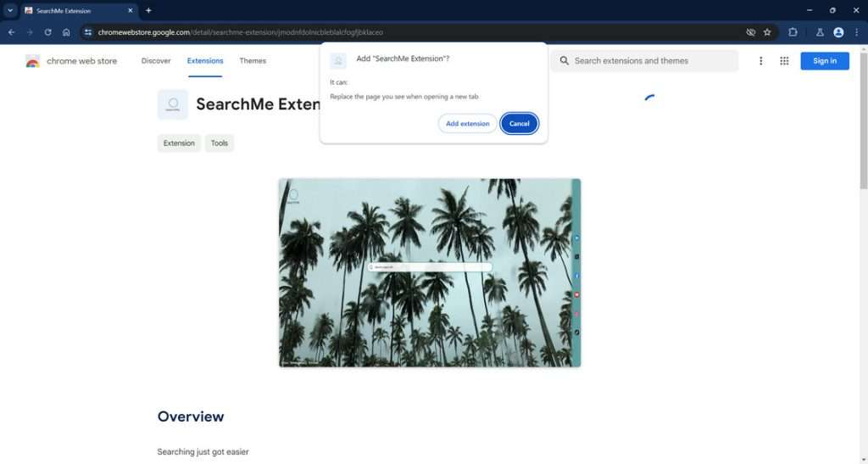The height and width of the screenshot is (464, 868).
Task: Click the tracking protection eye icon
Action: (x=751, y=33)
